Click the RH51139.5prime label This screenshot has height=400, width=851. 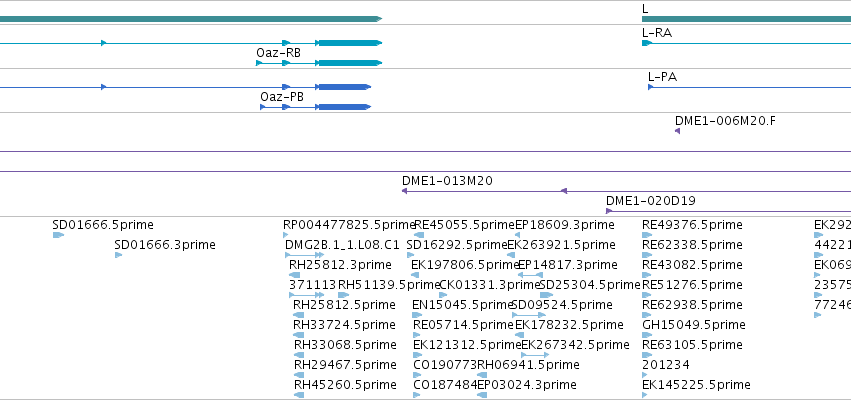tap(389, 285)
